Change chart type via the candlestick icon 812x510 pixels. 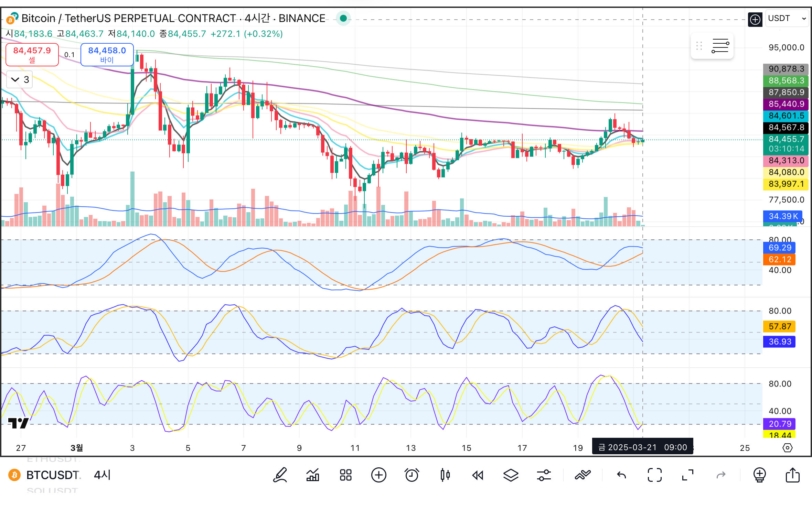(445, 475)
